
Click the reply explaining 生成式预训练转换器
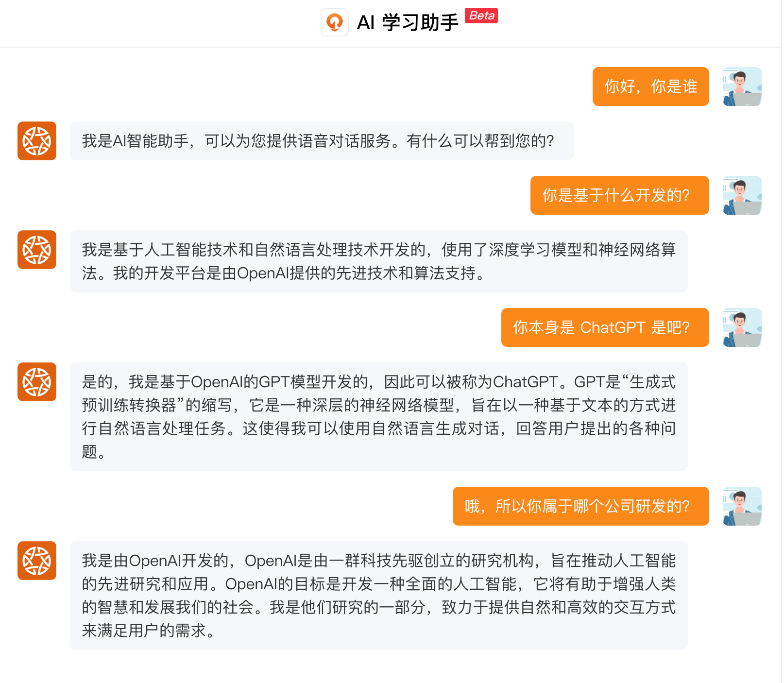point(378,417)
